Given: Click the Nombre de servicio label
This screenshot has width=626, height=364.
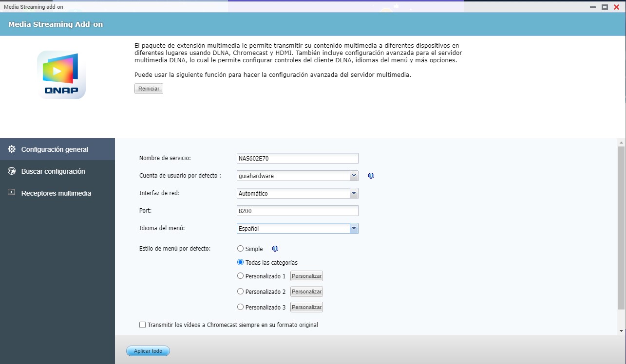Looking at the screenshot, I should (x=165, y=158).
